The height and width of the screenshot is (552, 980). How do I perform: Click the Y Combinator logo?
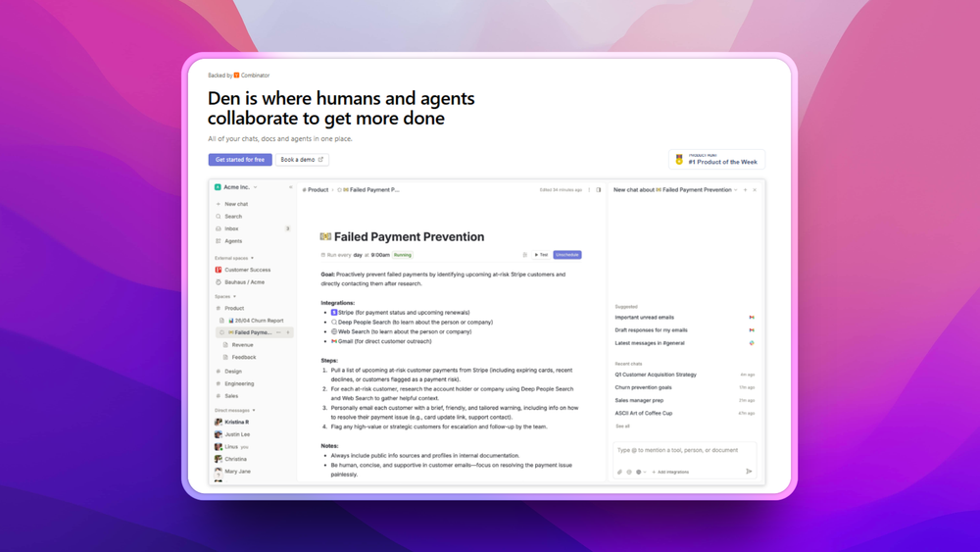[237, 75]
